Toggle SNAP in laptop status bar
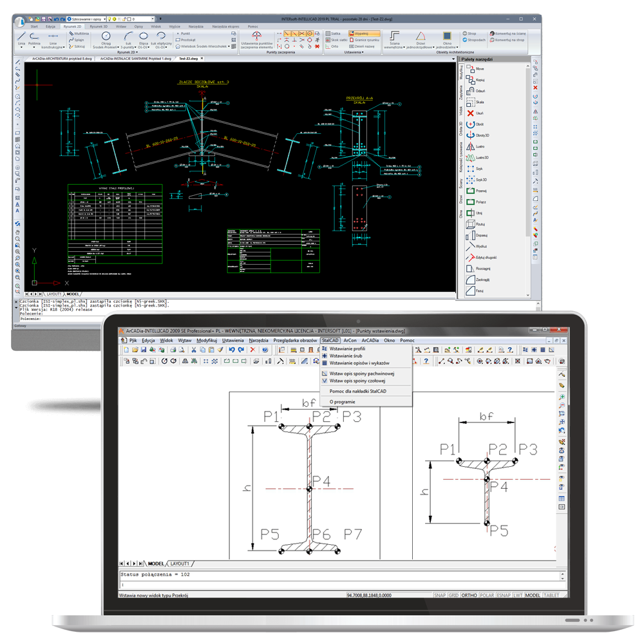This screenshot has width=644, height=644. pos(440,596)
